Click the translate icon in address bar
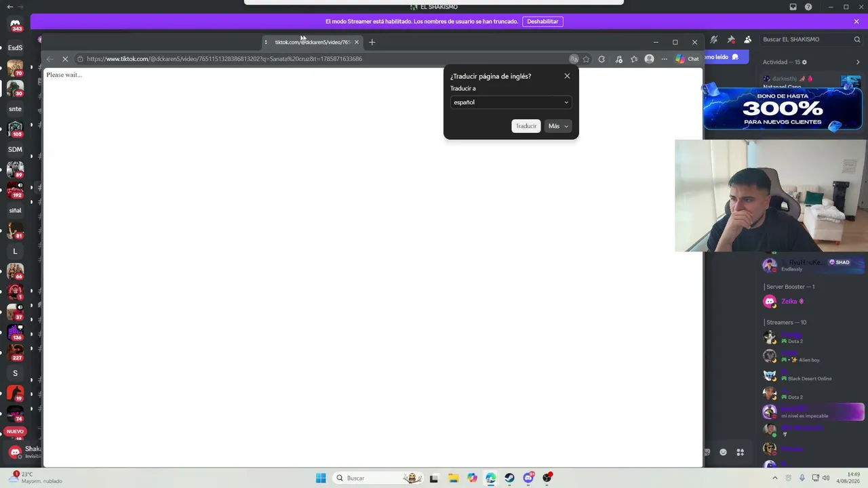The width and height of the screenshot is (868, 488). coord(574,59)
